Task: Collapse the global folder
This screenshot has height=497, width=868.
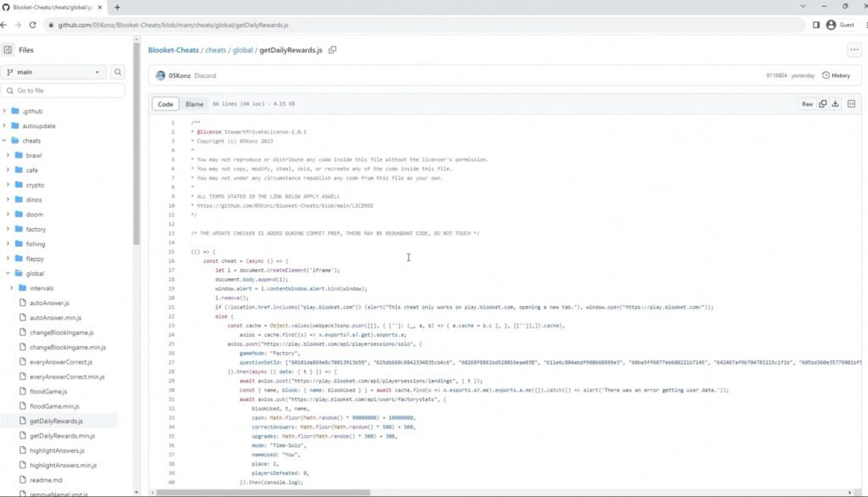Action: pos(8,273)
